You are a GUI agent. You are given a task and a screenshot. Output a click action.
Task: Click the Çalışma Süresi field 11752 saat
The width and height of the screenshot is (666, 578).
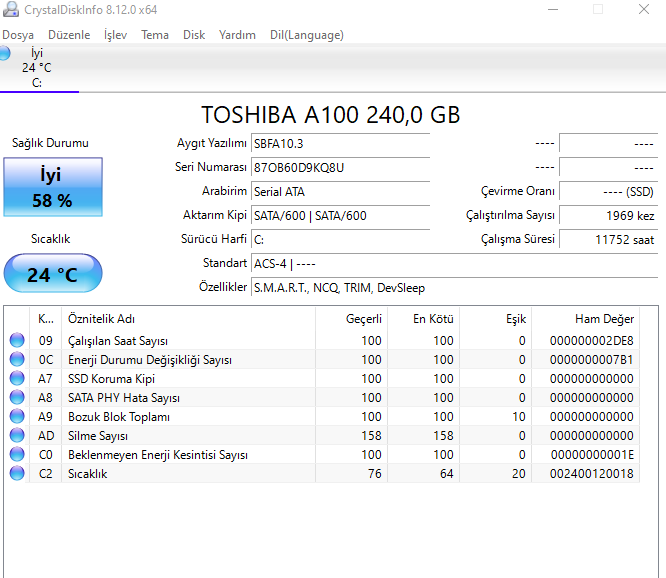point(609,240)
